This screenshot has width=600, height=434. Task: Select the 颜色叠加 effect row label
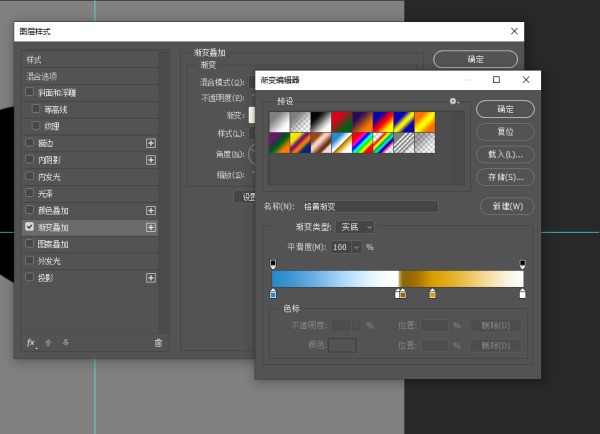53,210
